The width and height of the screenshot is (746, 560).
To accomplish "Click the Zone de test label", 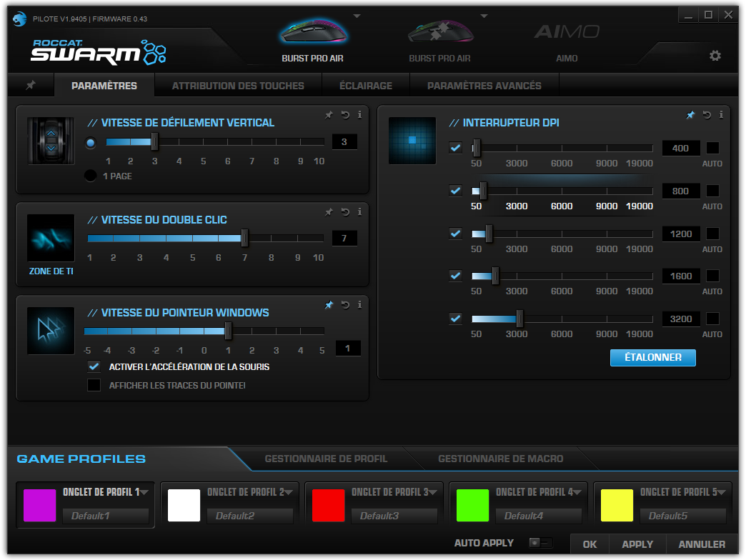I will (x=51, y=271).
